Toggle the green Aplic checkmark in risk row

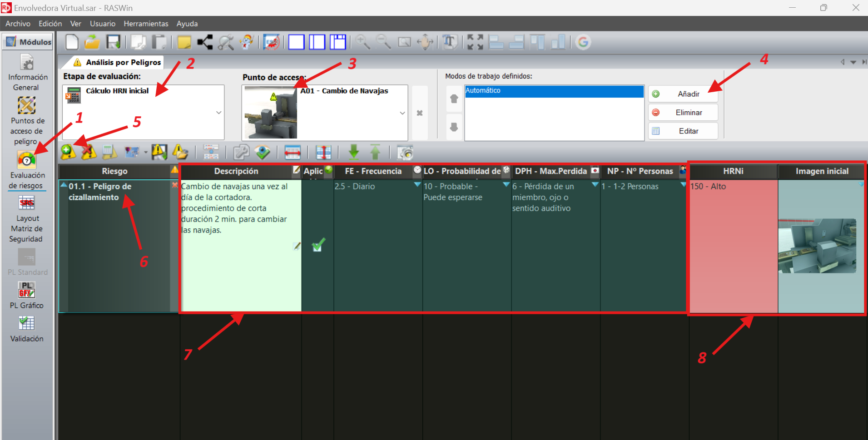(x=318, y=245)
